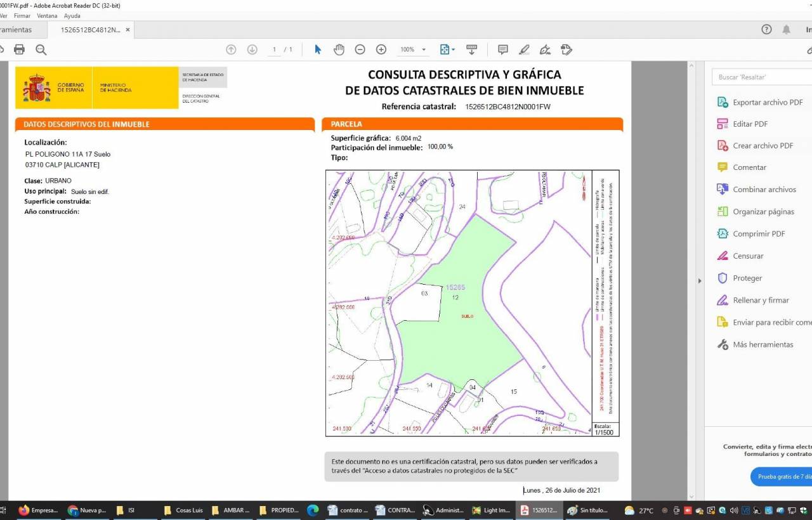Click the Buscar 'Resaltar' search field
Image resolution: width=812 pixels, height=520 pixels.
pyautogui.click(x=761, y=77)
